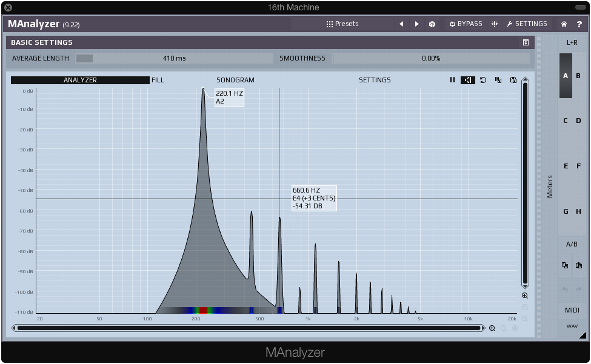Screen dimensions: 591x364
Task: Select preset slot B
Action: point(578,76)
